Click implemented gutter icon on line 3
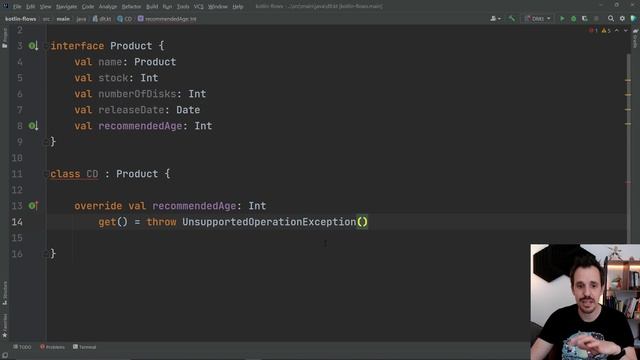The image size is (640, 360). coord(33,46)
